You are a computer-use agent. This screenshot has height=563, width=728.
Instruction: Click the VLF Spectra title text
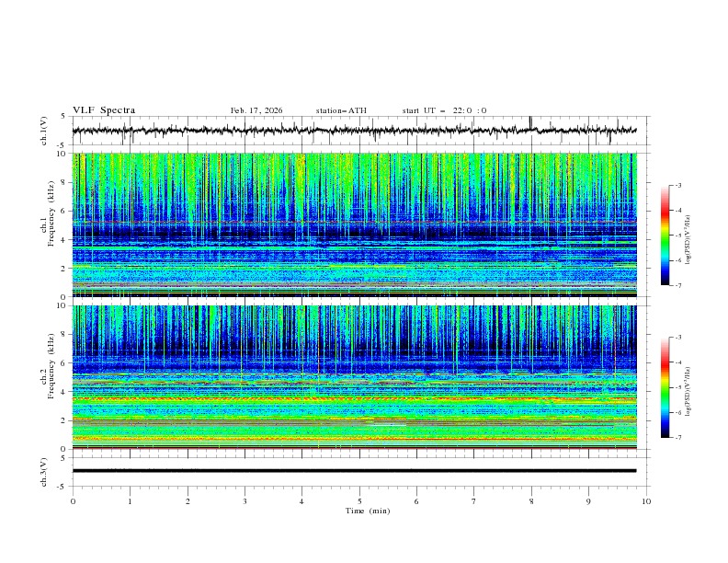point(104,110)
